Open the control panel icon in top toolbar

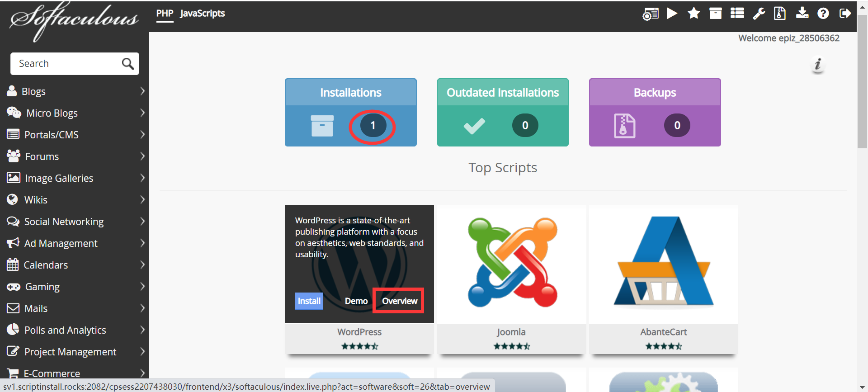650,14
